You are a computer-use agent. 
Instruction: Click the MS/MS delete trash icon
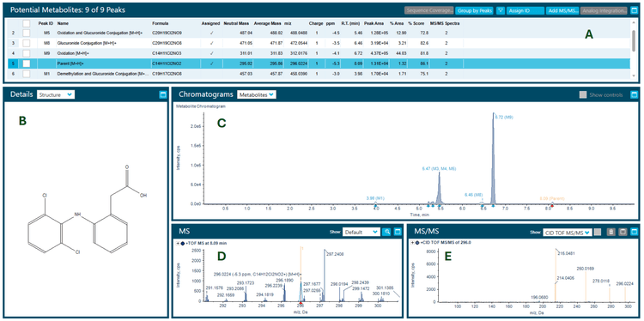coord(611,232)
